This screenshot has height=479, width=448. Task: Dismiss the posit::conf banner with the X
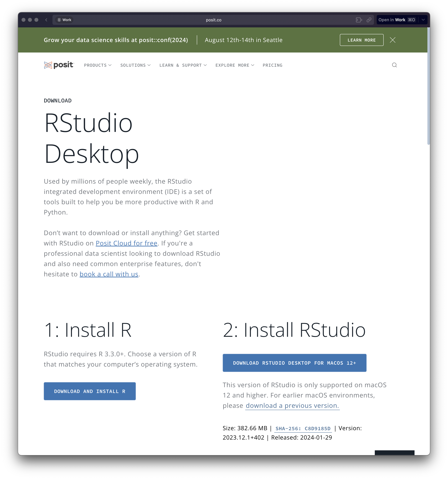point(393,40)
